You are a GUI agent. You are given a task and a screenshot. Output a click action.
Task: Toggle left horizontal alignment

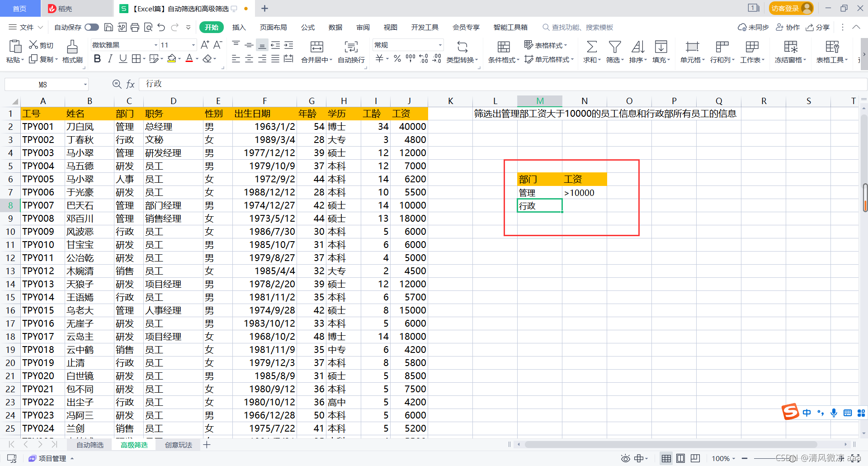(x=236, y=59)
